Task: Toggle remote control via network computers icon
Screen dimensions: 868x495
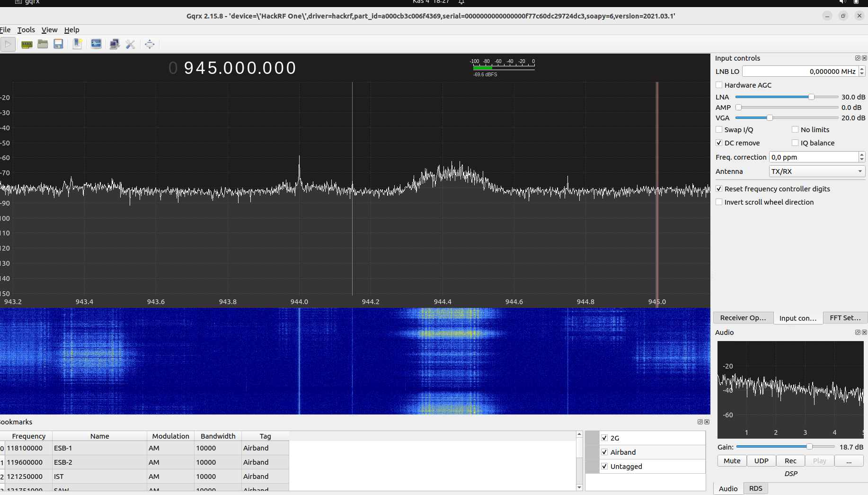Action: click(115, 44)
